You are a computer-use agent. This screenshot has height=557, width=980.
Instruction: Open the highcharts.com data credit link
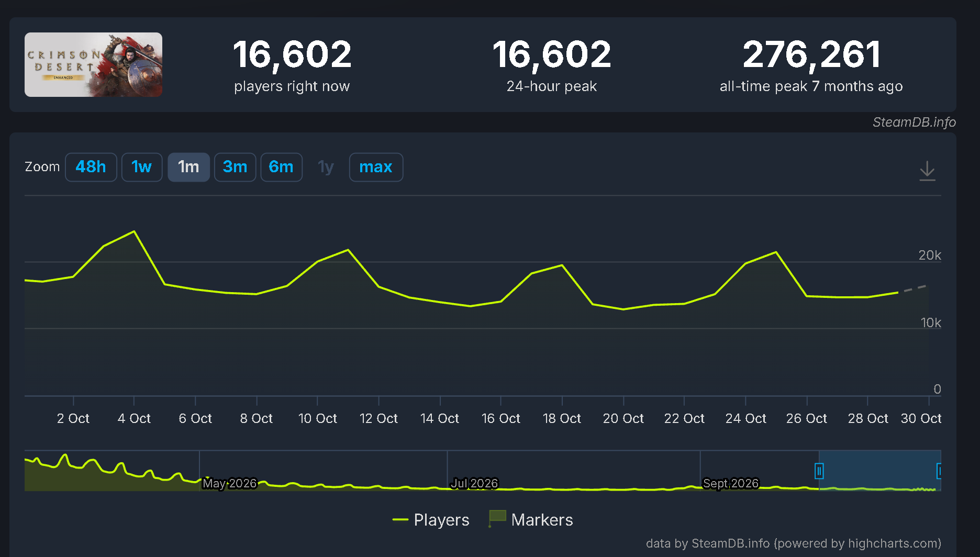pyautogui.click(x=794, y=543)
